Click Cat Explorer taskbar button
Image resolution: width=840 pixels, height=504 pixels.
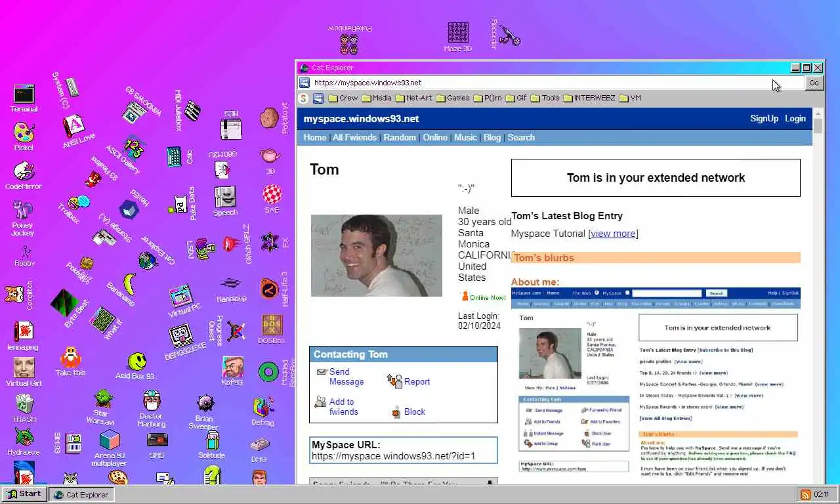pos(81,495)
